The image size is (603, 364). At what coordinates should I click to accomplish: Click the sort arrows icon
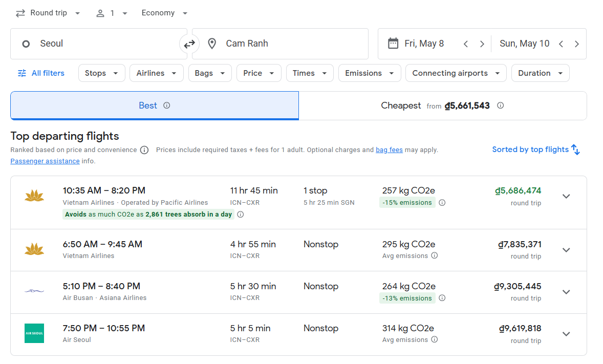(x=575, y=149)
